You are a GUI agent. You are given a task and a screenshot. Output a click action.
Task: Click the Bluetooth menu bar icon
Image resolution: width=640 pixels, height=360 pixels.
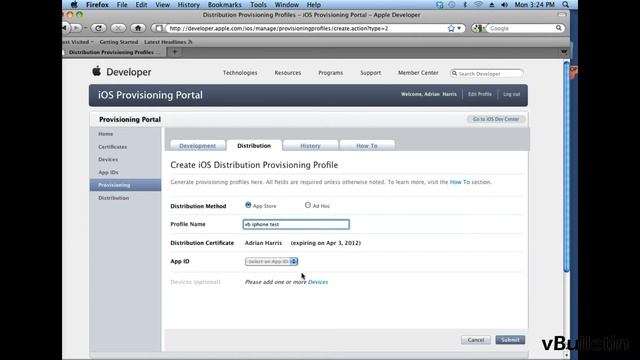pyautogui.click(x=465, y=4)
